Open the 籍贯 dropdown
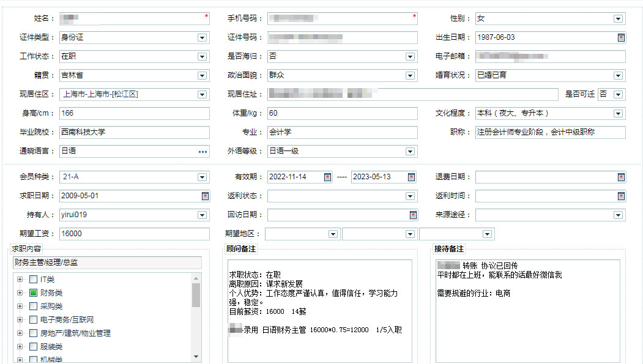Screen dimensions: 643x364 (202, 75)
